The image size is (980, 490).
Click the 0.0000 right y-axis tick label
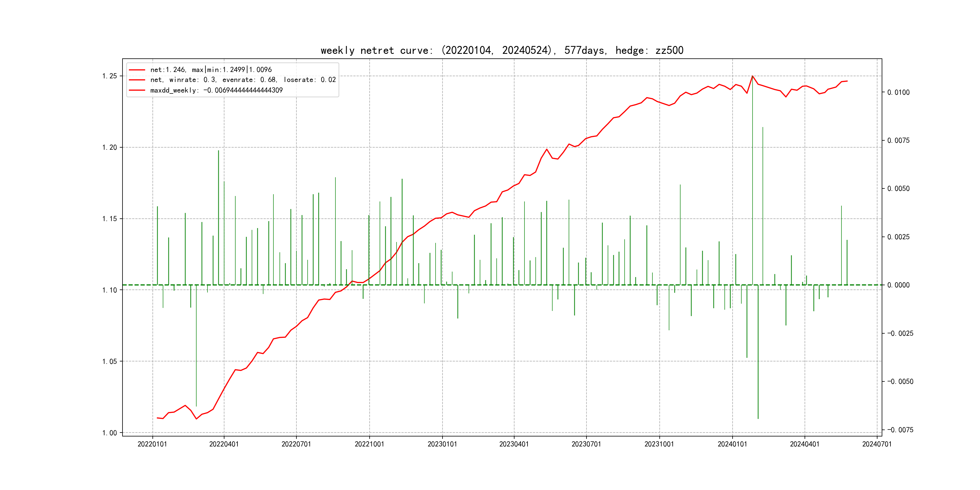point(898,285)
